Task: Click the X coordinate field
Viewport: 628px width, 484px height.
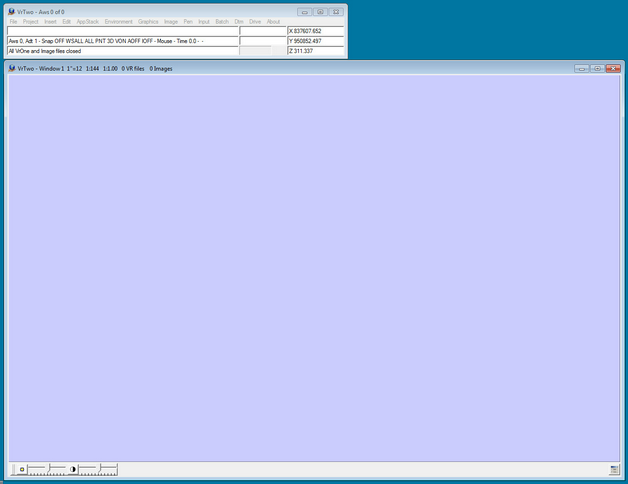Action: coord(316,31)
